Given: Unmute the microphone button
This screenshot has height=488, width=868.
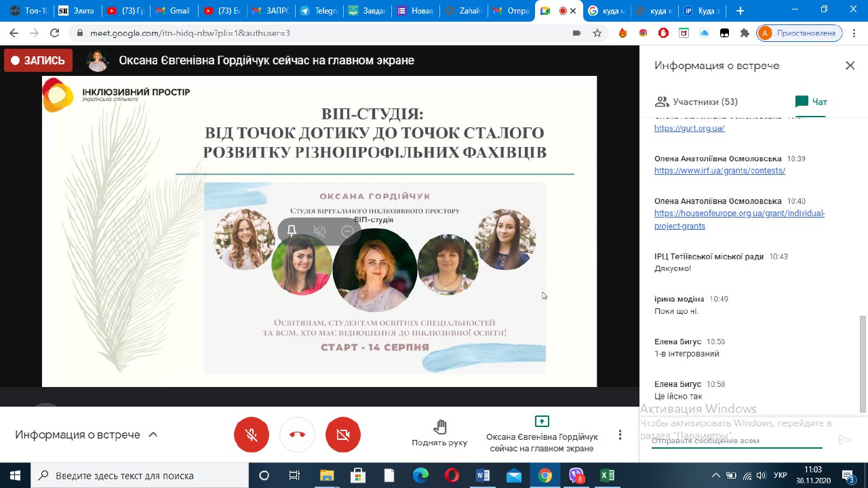Looking at the screenshot, I should 252,435.
